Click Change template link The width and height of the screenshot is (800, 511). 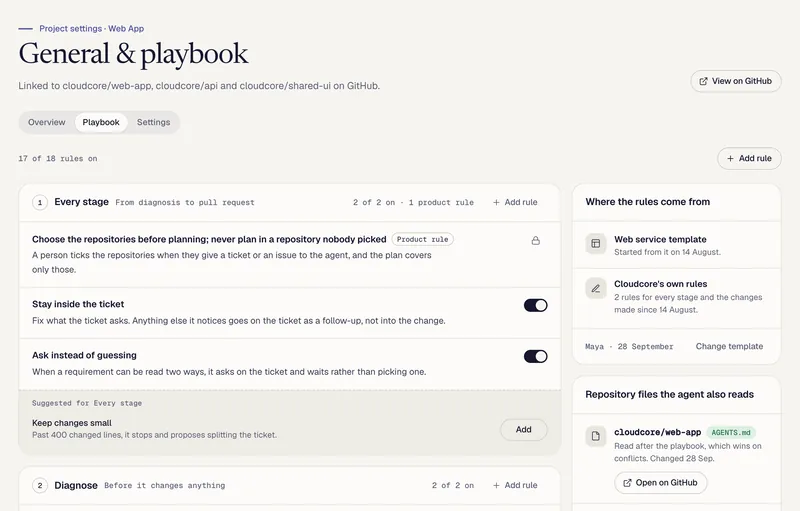tap(729, 346)
